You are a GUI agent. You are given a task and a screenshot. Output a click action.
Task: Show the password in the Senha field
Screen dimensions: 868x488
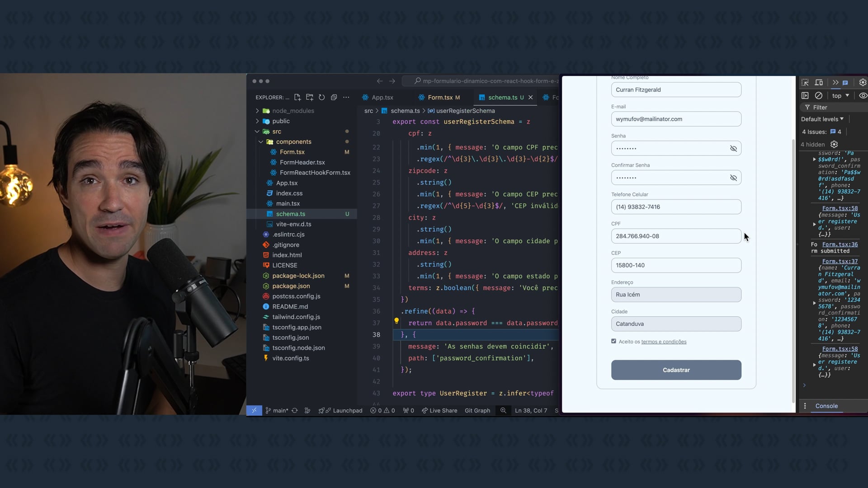(733, 149)
